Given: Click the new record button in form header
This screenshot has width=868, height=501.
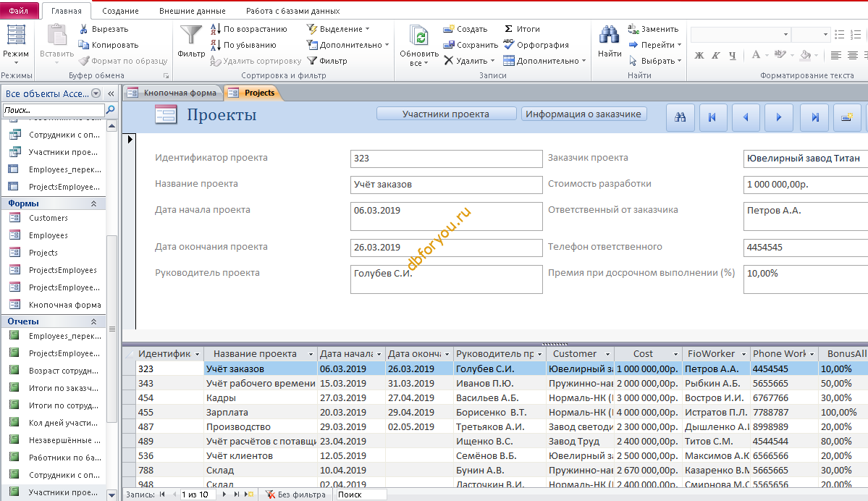Looking at the screenshot, I should click(x=847, y=117).
